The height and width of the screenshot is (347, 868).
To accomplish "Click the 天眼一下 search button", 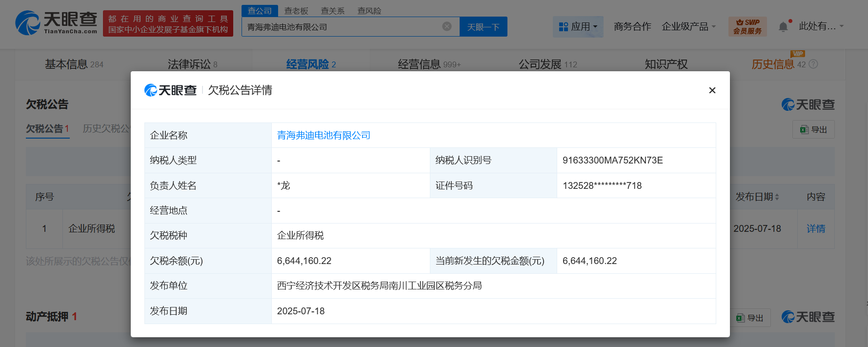I will [483, 27].
